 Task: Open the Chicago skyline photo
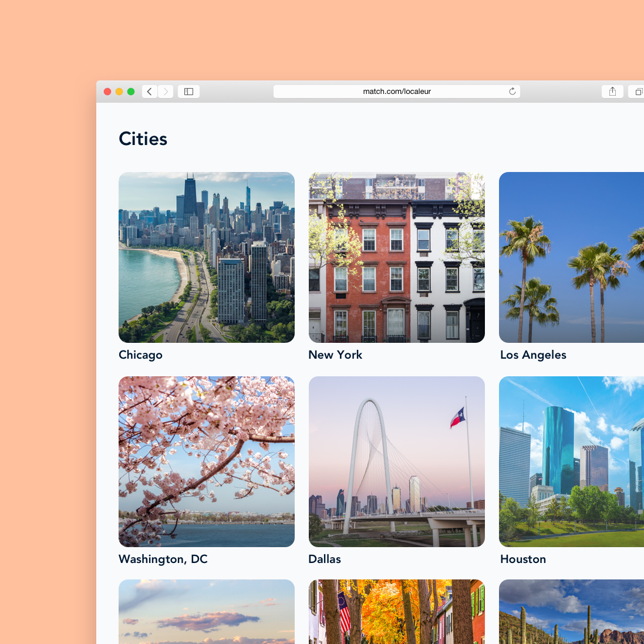[x=207, y=257]
